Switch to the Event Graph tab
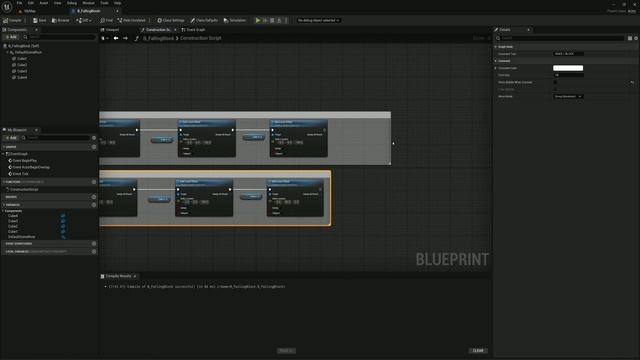Screen dimensions: 640x360 point(193,30)
